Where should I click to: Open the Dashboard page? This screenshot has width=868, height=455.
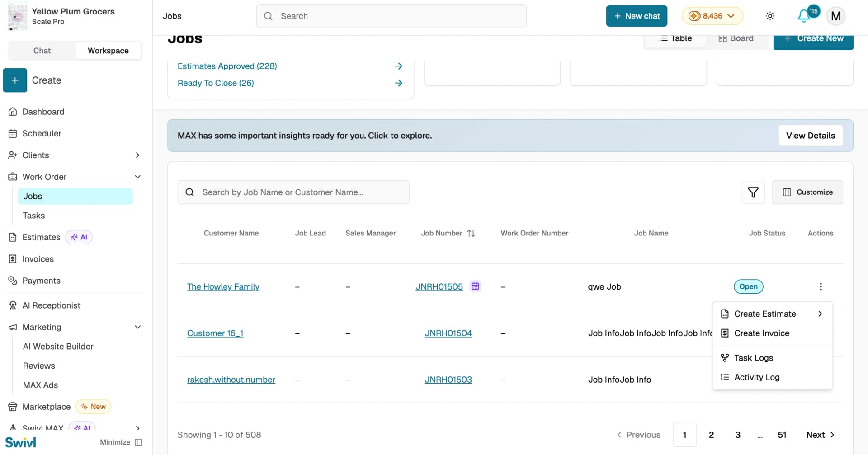(x=43, y=112)
